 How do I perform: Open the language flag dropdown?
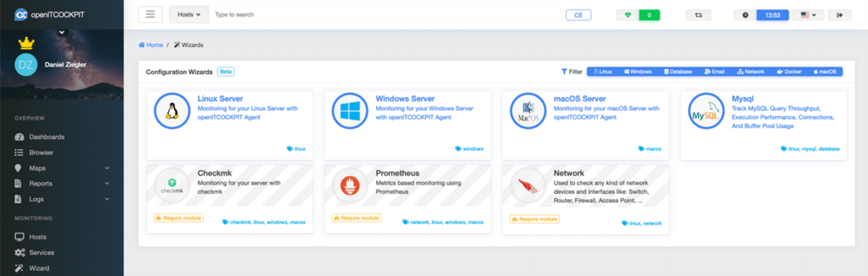808,14
